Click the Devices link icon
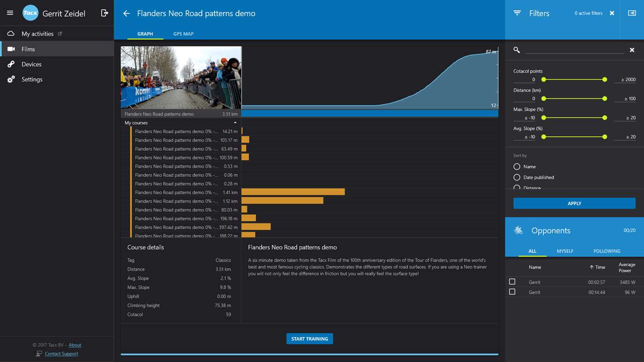Image resolution: width=644 pixels, height=362 pixels. [11, 64]
